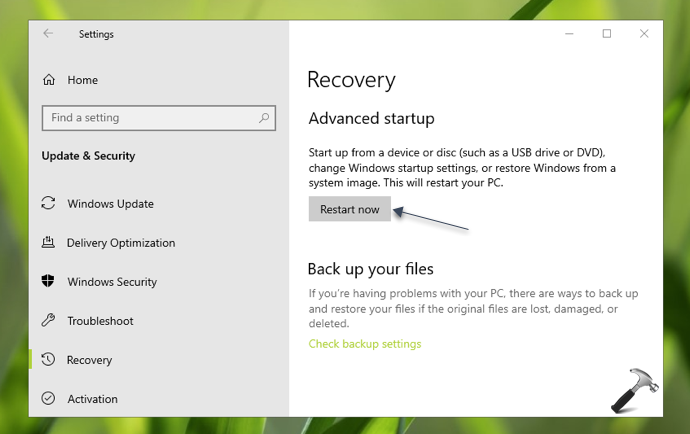This screenshot has width=690, height=434.
Task: Select Recovery in sidebar
Action: click(89, 360)
